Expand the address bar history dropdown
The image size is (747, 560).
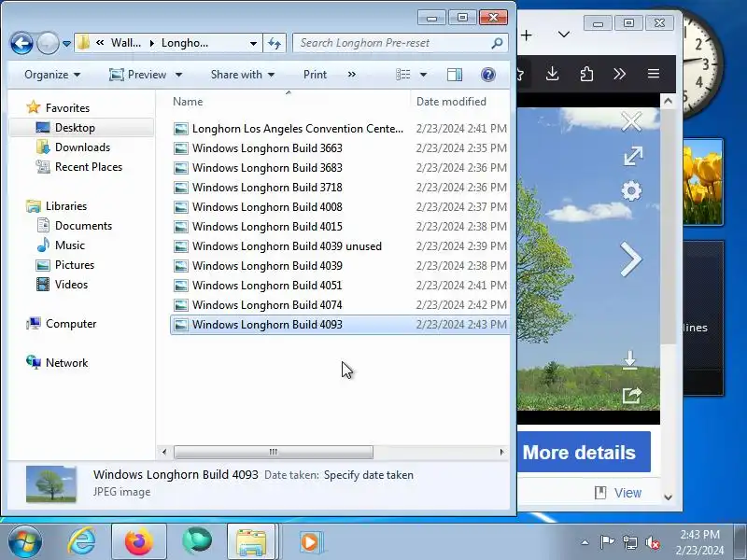coord(253,43)
